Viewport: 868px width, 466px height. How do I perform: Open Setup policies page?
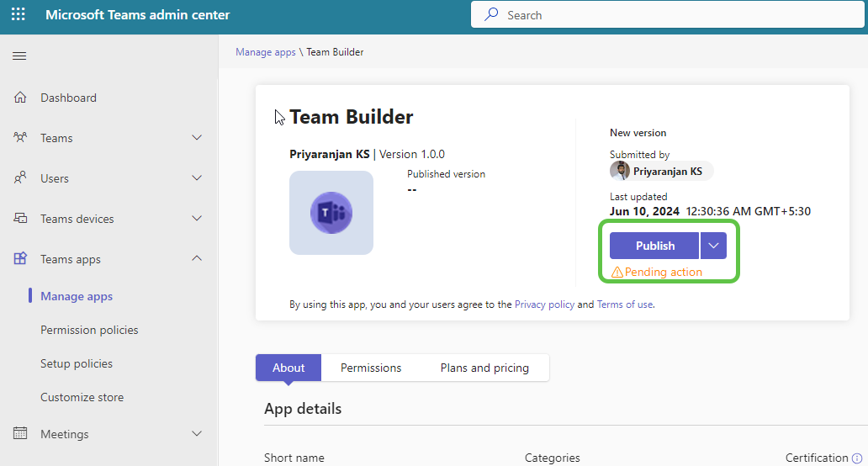[x=77, y=363]
